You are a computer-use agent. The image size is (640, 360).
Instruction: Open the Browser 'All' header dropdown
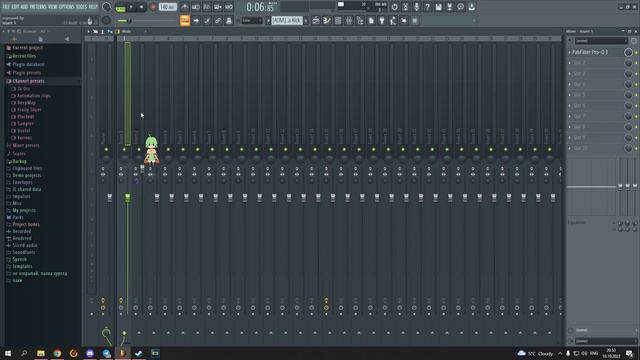(35, 31)
